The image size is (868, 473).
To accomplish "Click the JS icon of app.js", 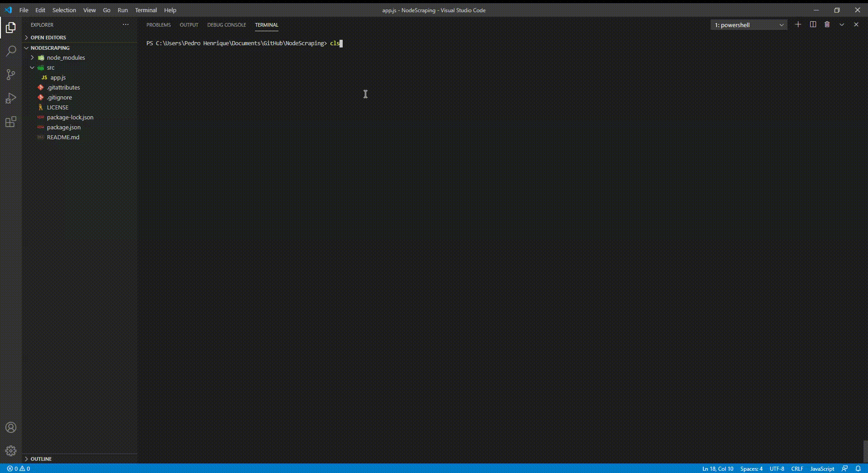I will click(x=44, y=77).
